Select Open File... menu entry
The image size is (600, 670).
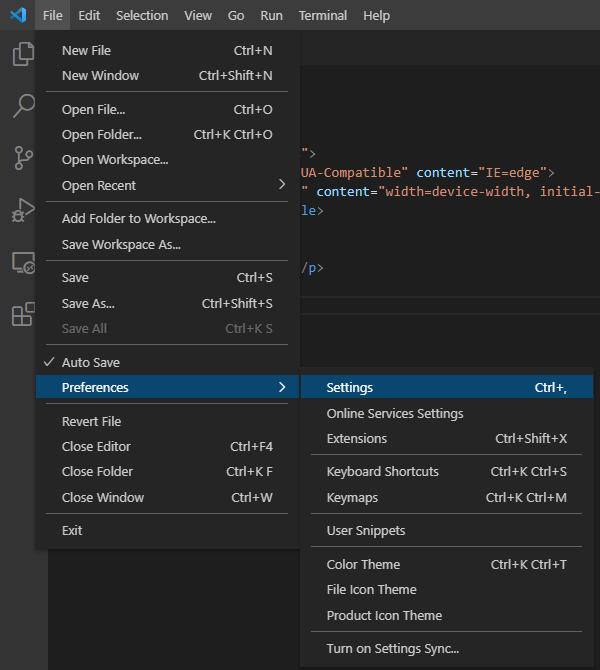(167, 109)
